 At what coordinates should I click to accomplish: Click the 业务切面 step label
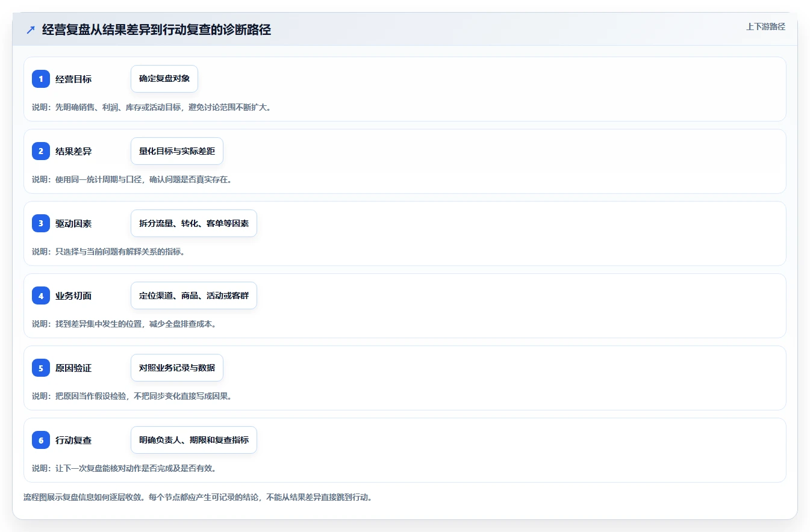pos(73,295)
